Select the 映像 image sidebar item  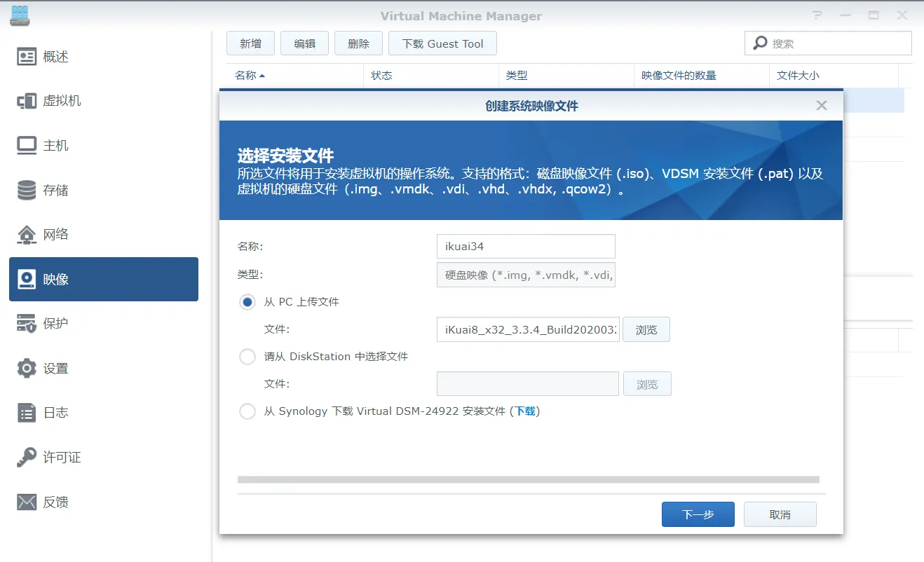click(x=104, y=279)
